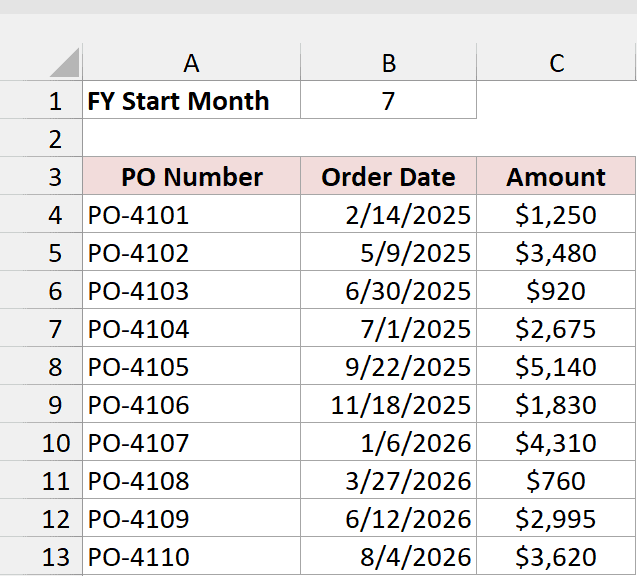This screenshot has width=637, height=576.
Task: Click order date 6/30/2025
Action: tap(388, 290)
